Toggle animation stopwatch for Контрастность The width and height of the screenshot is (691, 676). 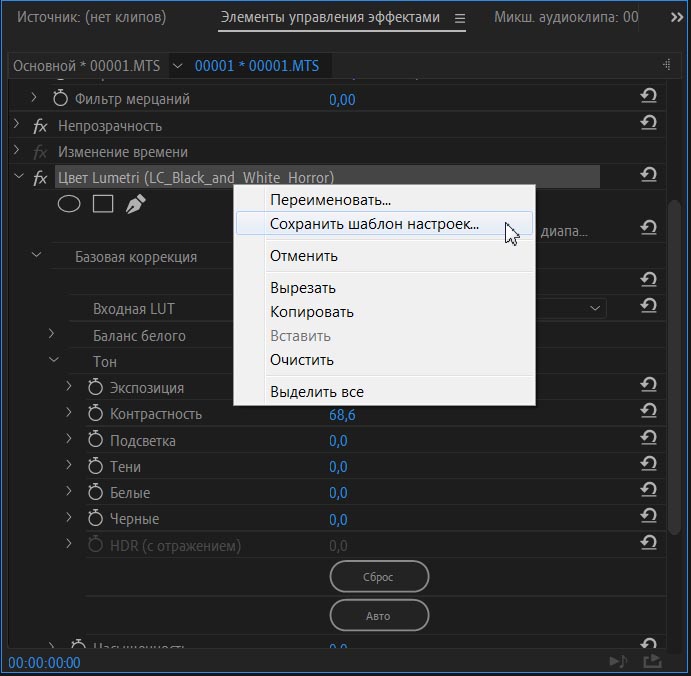click(95, 413)
